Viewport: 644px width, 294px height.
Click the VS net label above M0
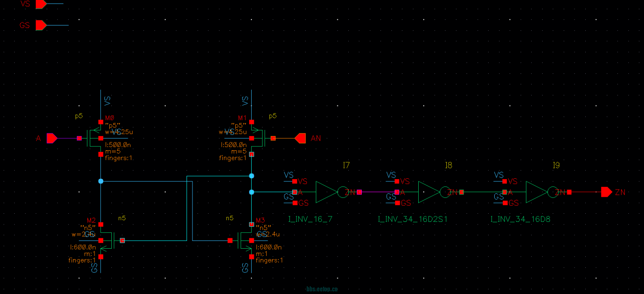tap(107, 101)
